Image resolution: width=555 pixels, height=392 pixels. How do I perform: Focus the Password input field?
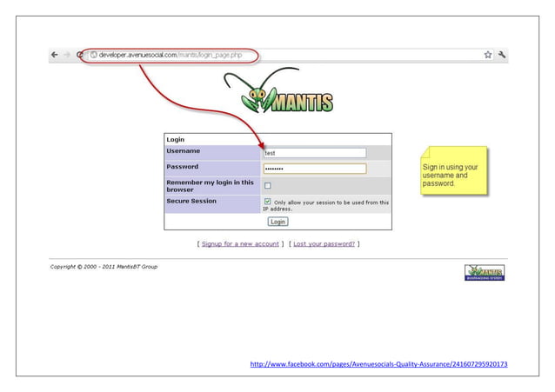315,169
